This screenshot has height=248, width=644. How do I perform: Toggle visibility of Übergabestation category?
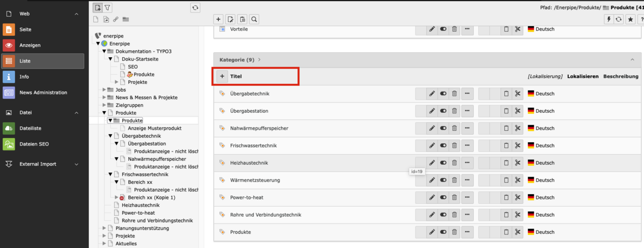pos(443,111)
